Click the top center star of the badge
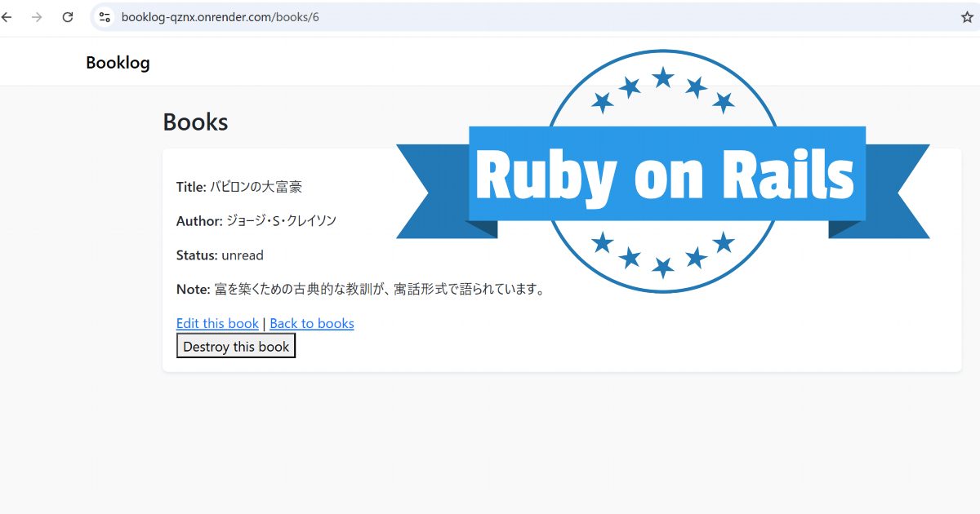This screenshot has height=514, width=980. coord(663,78)
